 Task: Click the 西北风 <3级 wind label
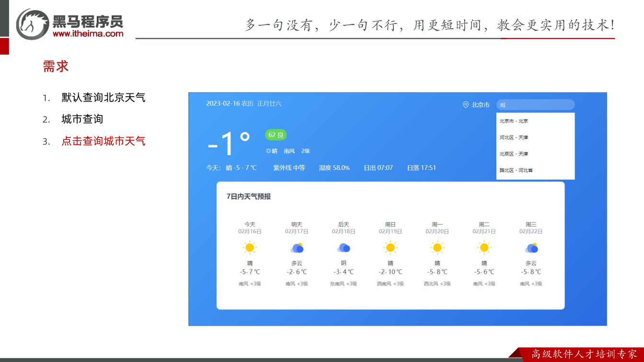point(437,284)
